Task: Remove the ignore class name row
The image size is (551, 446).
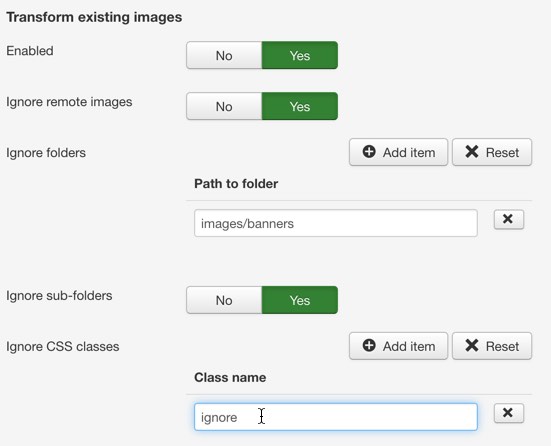Action: click(x=508, y=413)
